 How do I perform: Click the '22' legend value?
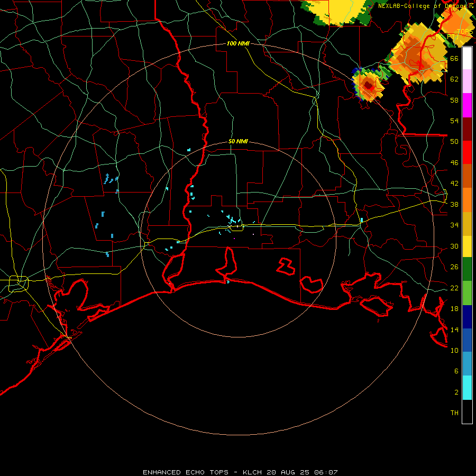coord(454,288)
